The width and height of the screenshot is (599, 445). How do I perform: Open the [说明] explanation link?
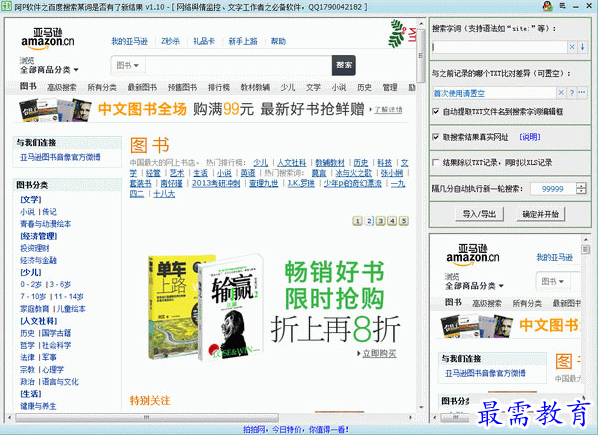(530, 137)
